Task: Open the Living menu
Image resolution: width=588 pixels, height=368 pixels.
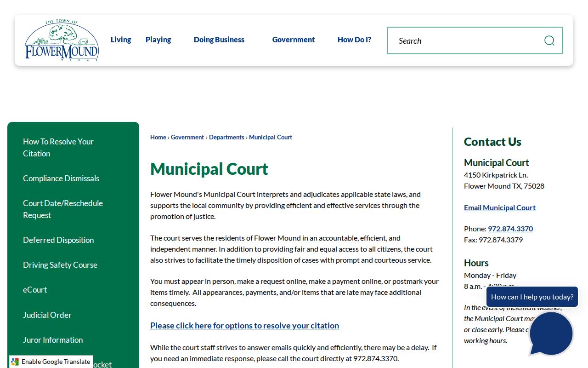Action: (121, 40)
